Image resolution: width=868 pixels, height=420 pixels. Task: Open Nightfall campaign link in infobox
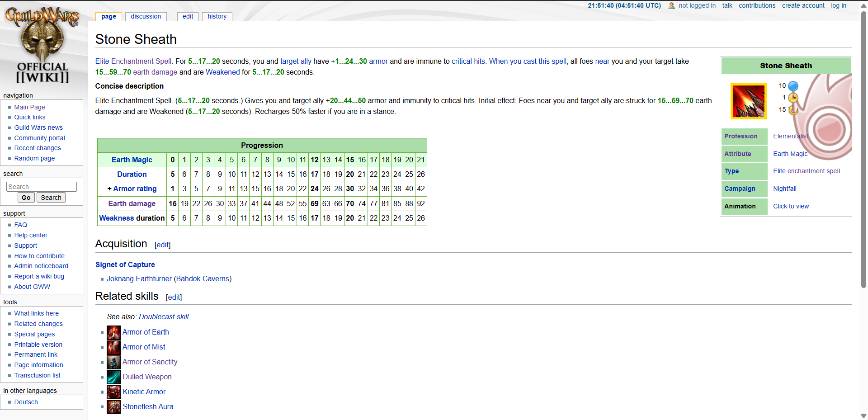tap(784, 189)
